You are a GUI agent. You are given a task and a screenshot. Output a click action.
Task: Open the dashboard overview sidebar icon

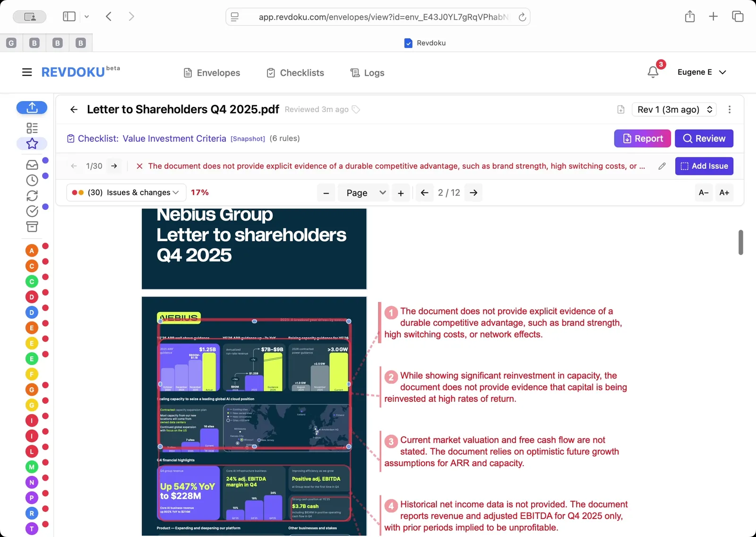[x=32, y=128]
